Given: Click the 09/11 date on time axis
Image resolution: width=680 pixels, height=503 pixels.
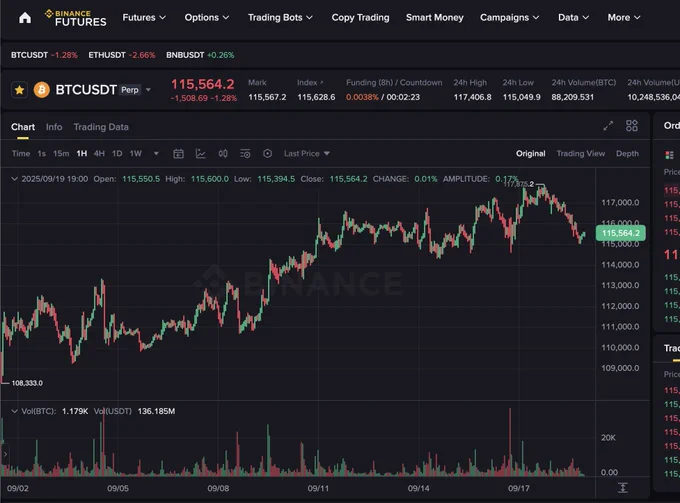Looking at the screenshot, I should click(x=318, y=488).
